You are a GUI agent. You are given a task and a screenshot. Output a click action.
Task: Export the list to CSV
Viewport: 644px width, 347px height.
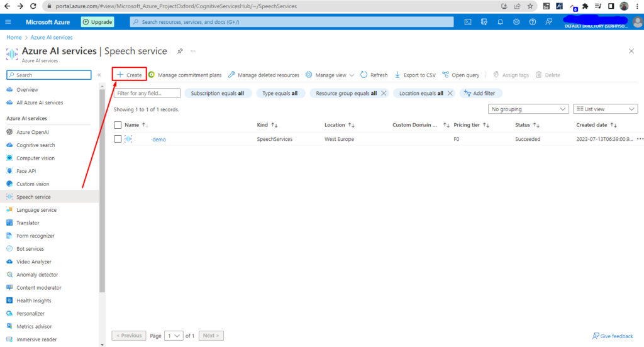click(415, 75)
